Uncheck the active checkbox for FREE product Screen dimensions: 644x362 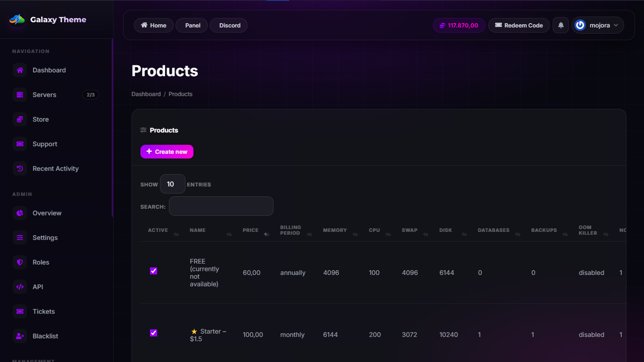[153, 271]
